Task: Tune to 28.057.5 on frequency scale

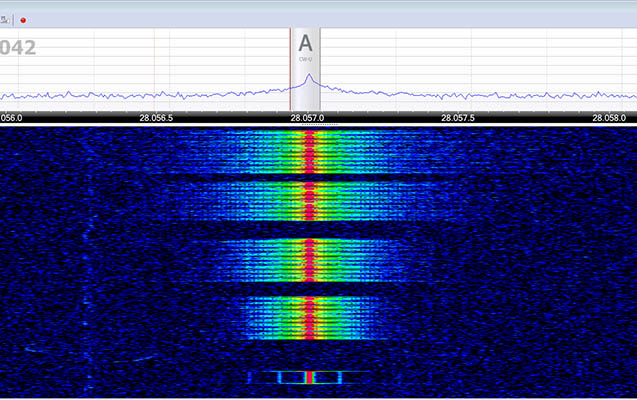Action: click(458, 117)
